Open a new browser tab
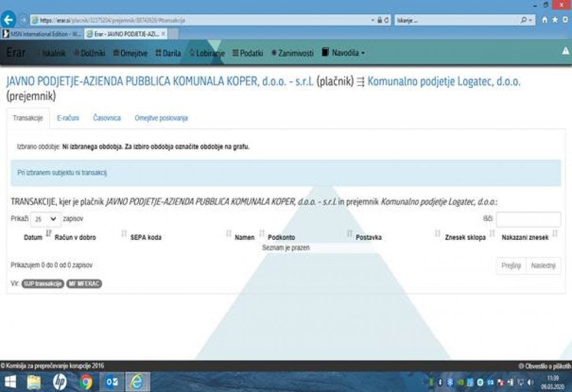This screenshot has width=572, height=392. click(173, 34)
